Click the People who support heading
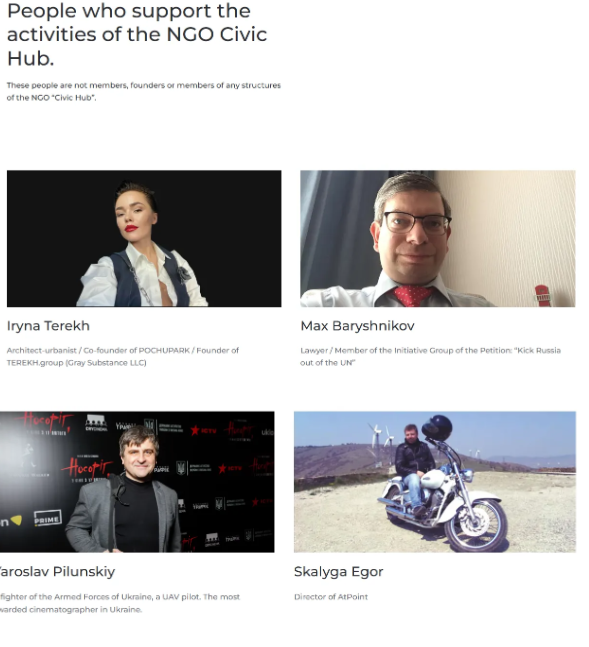 tap(137, 34)
